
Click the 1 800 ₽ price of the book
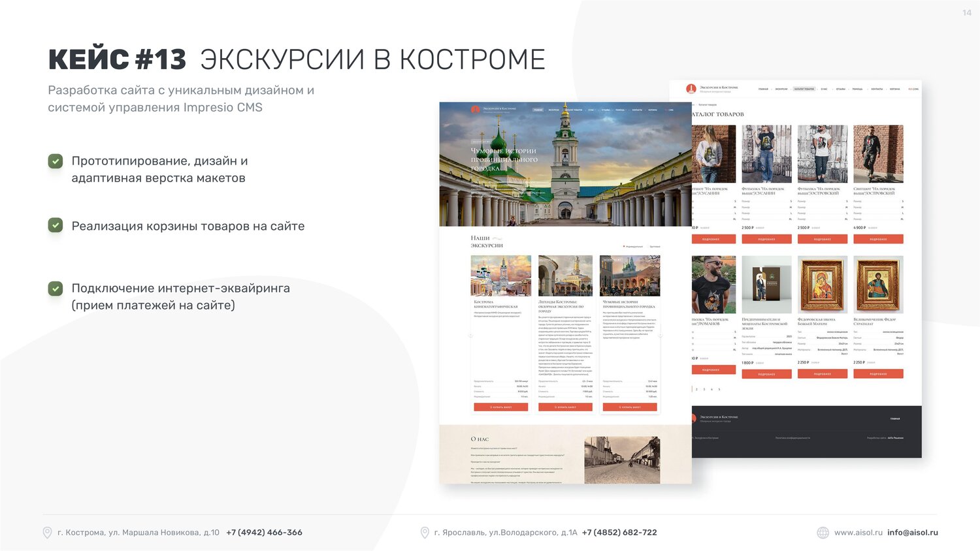748,363
